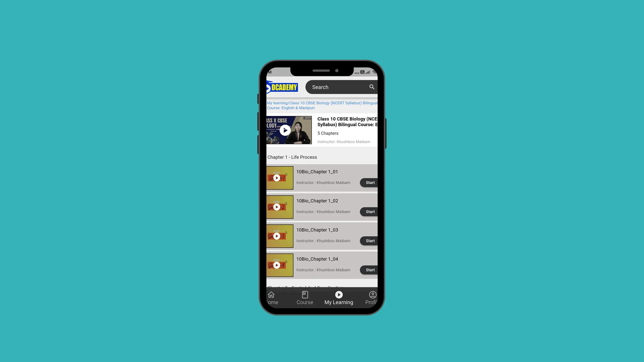Start 10Bio_Chapter 1_04 lesson

click(370, 270)
